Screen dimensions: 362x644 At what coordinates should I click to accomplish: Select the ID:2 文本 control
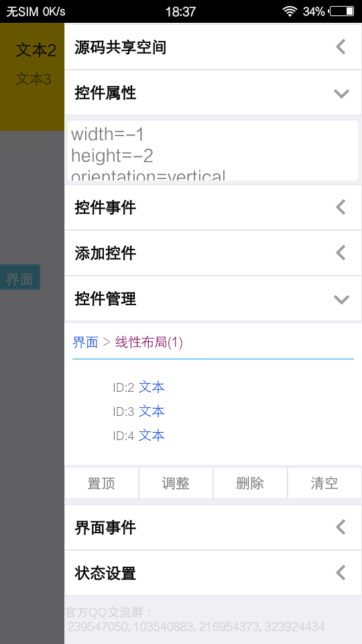click(x=139, y=387)
